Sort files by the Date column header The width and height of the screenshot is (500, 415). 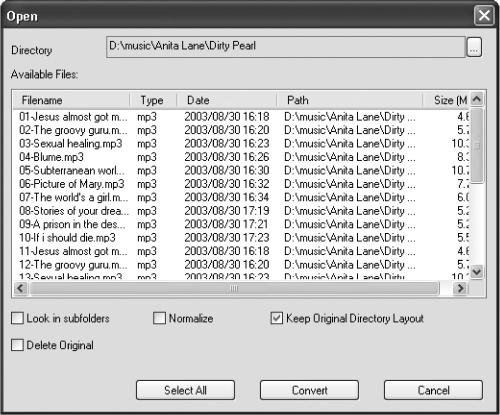click(227, 100)
